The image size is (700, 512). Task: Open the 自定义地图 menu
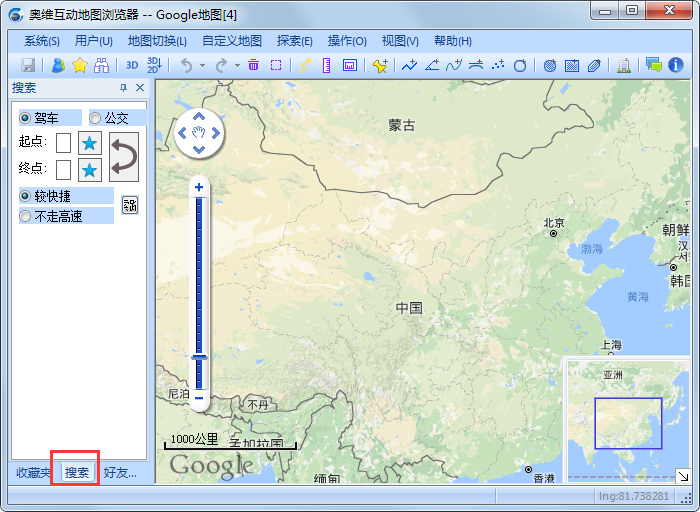click(232, 41)
